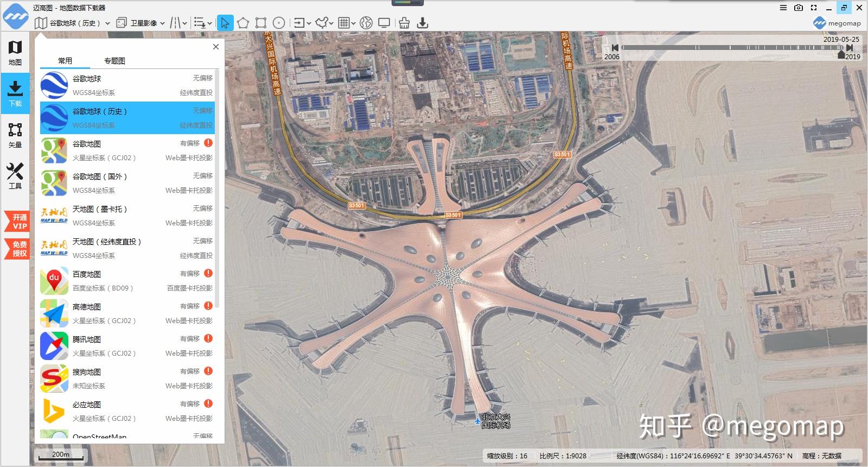Viewport: 868px width, 467px height.
Task: Expand the road lines dropdown arrow
Action: (184, 23)
